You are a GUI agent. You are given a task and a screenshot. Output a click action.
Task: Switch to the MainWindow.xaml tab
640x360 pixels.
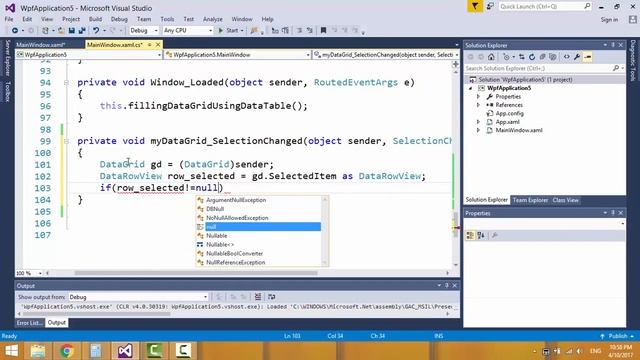41,44
